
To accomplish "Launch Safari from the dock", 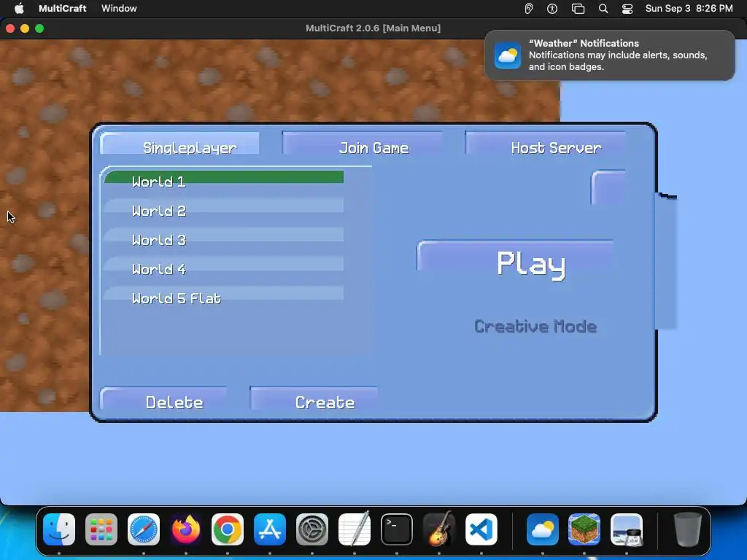I will [144, 529].
